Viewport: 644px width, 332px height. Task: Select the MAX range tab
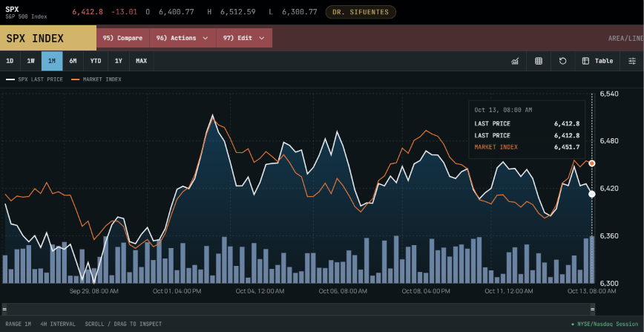[x=141, y=61]
